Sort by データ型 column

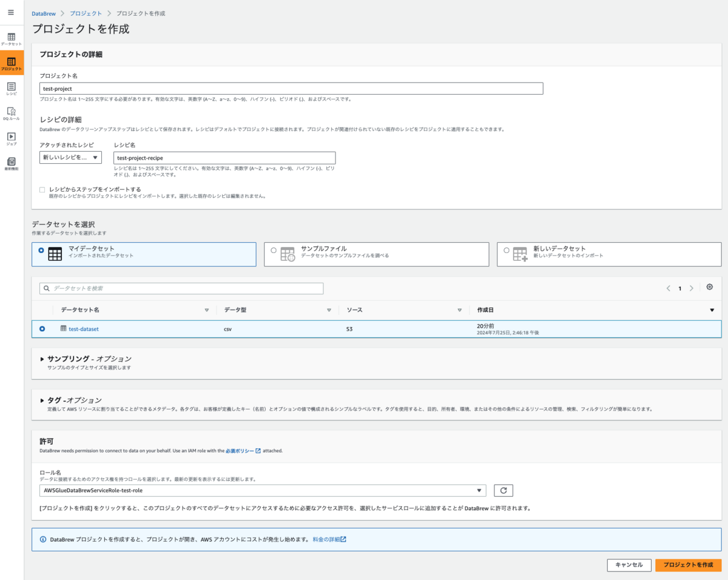click(329, 310)
